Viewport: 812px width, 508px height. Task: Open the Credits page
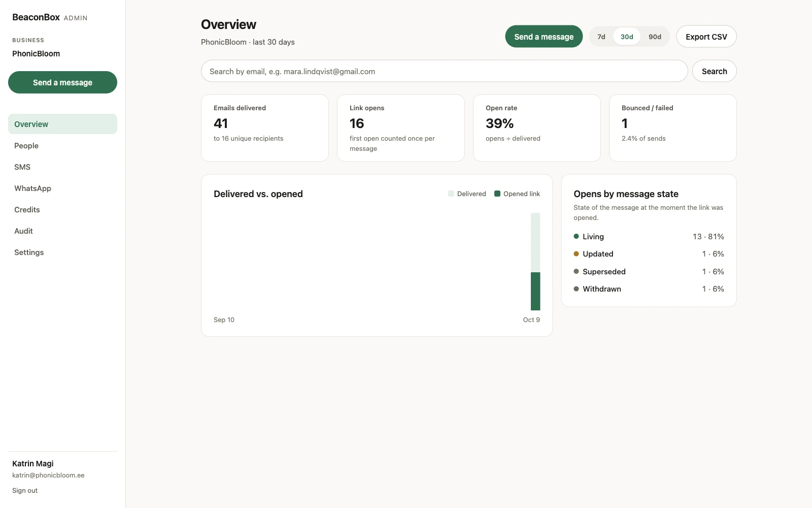tap(62, 210)
